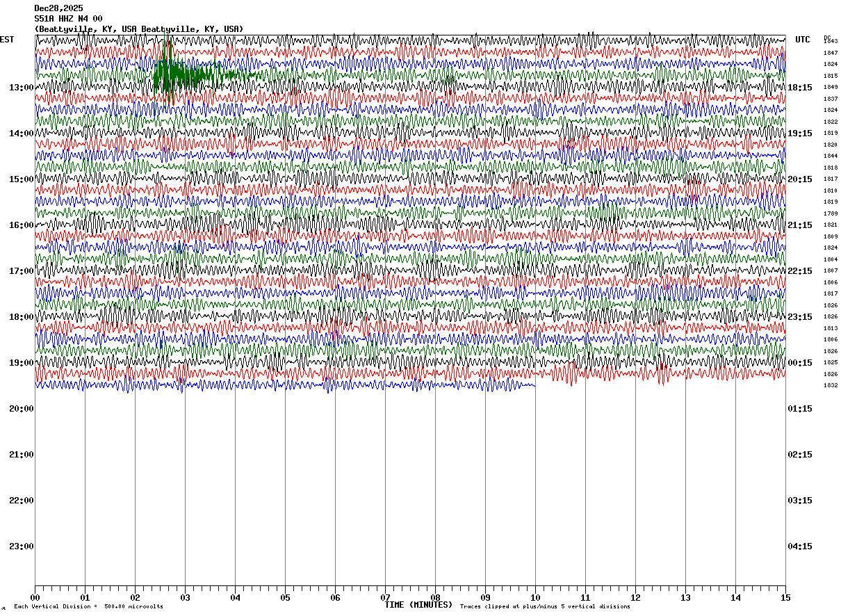The width and height of the screenshot is (841, 616).
Task: Click the 22:15 UTC time label
Action: [799, 270]
